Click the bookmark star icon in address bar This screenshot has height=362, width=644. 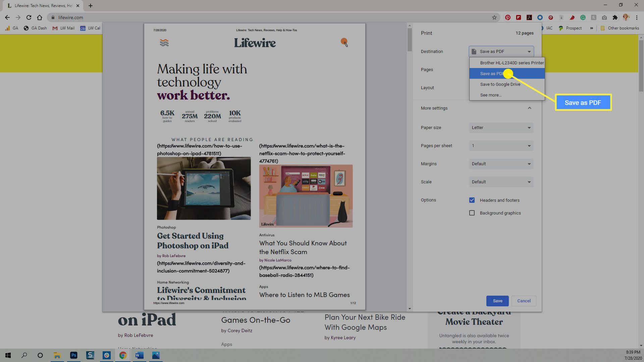pyautogui.click(x=494, y=17)
